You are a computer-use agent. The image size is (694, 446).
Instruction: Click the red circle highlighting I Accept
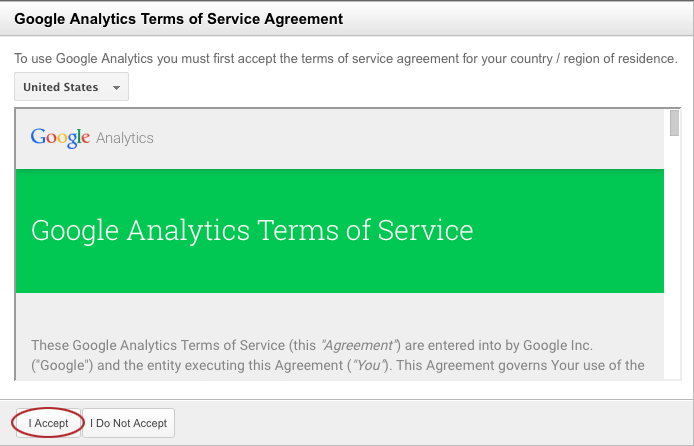coord(48,423)
